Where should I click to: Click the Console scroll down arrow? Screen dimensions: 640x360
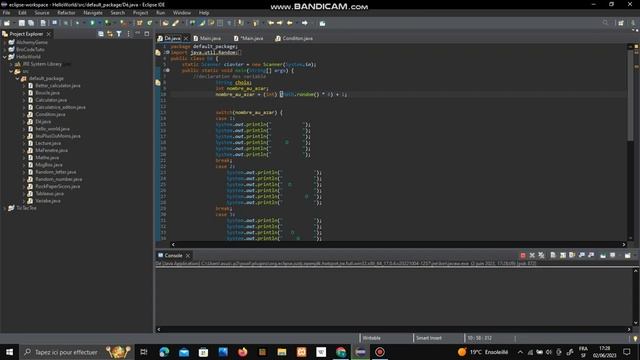[x=636, y=323]
